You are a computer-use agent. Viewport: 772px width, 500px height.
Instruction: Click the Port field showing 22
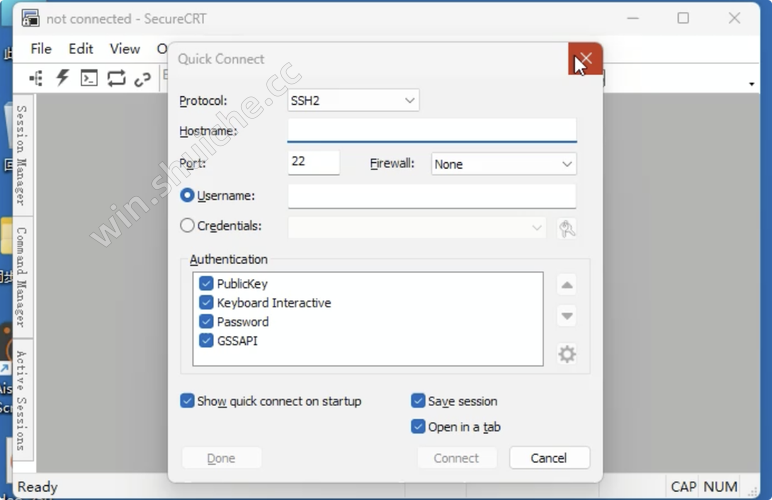[314, 162]
